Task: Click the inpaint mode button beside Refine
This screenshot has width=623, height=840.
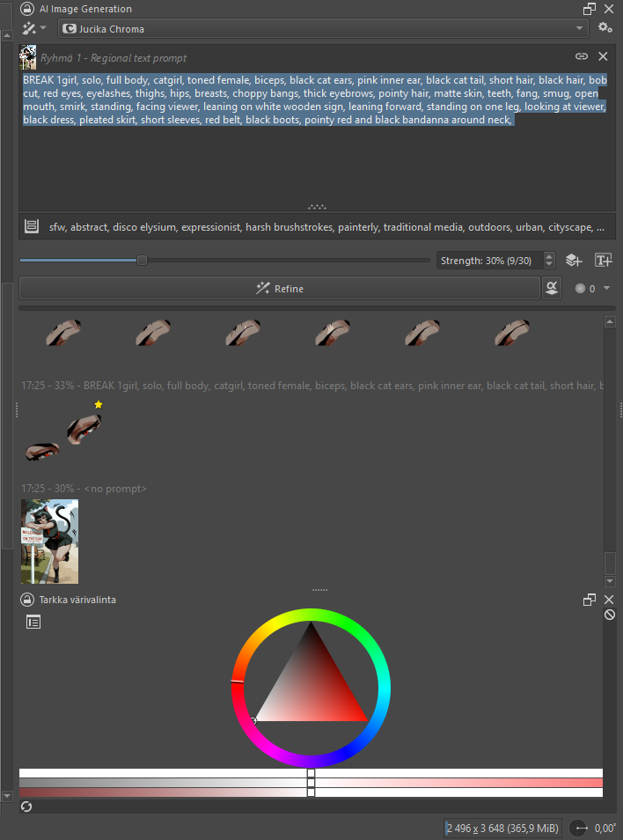Action: [552, 288]
